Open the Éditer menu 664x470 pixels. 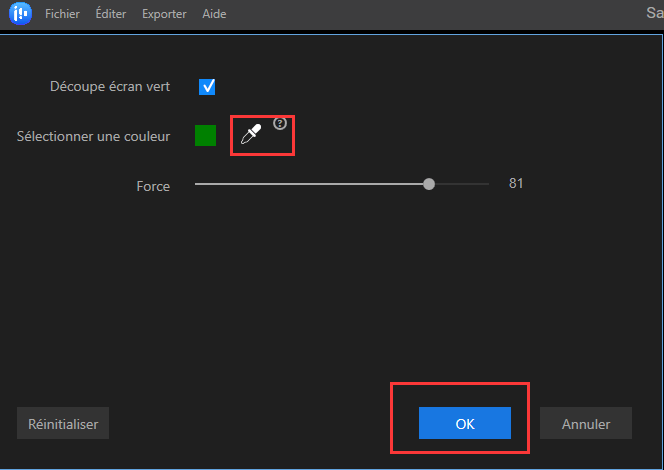[111, 15]
